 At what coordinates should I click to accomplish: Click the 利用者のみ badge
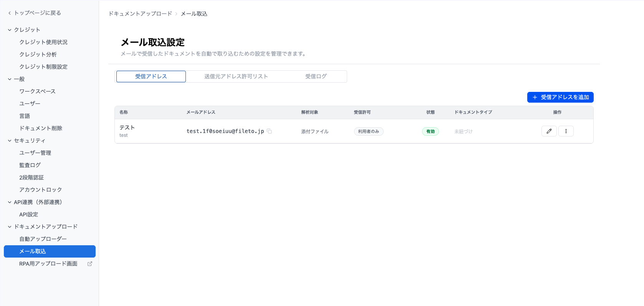tap(369, 131)
